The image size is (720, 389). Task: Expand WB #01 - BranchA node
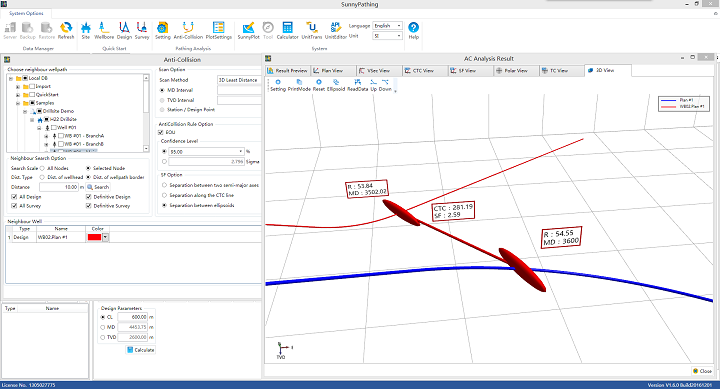pos(46,136)
